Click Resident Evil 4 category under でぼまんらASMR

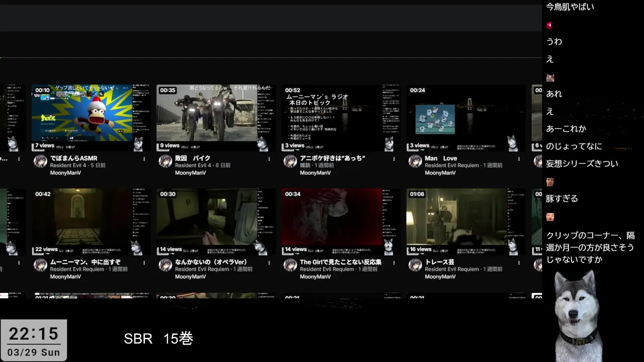click(67, 165)
